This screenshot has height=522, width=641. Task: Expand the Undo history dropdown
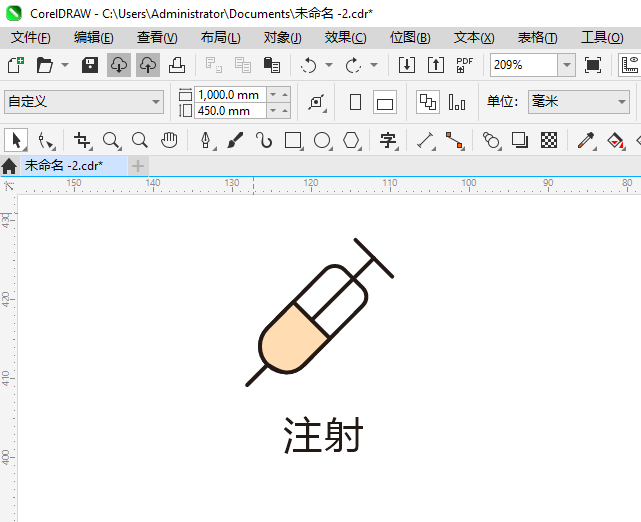pyautogui.click(x=329, y=65)
